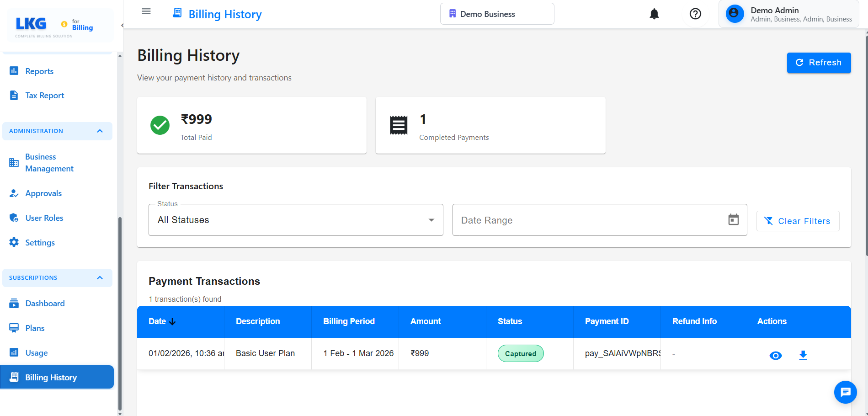The height and width of the screenshot is (416, 868).
Task: Click Clear Filters
Action: 797,221
